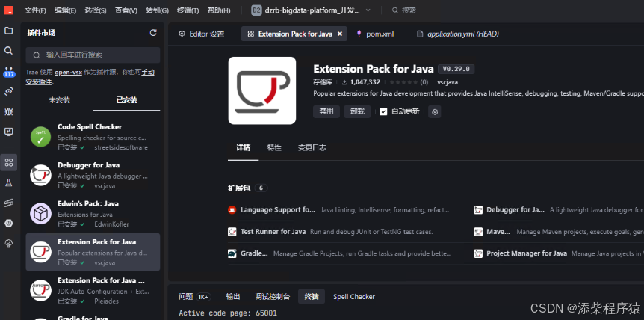Open the search sidebar icon

point(9,51)
